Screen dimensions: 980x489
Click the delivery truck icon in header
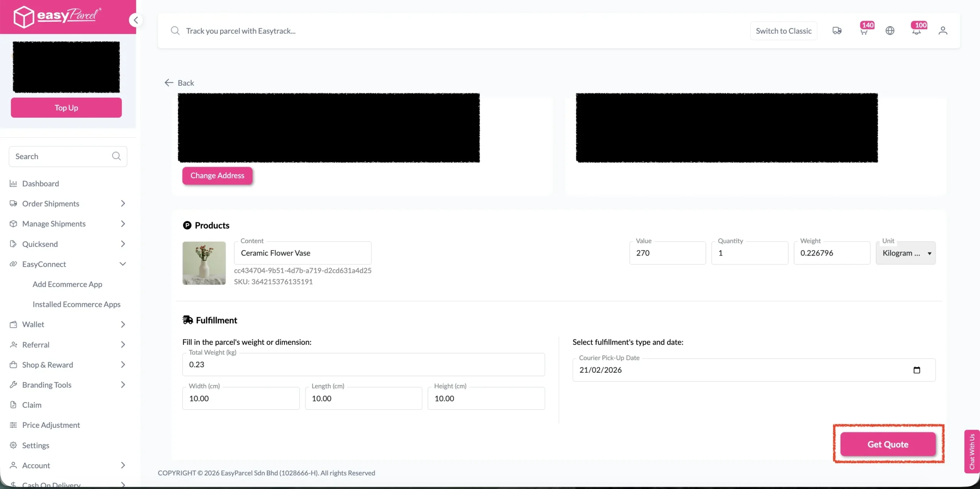pos(837,31)
